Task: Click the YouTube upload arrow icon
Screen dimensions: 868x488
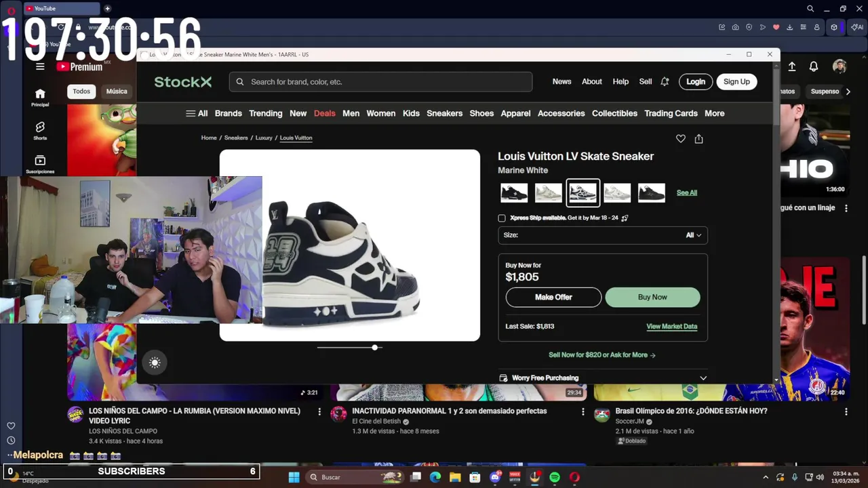Action: pos(791,66)
